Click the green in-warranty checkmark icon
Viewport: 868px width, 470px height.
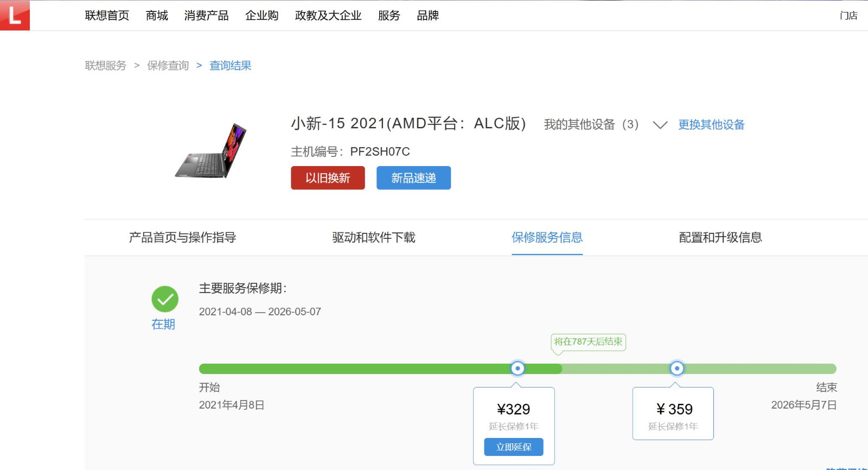click(x=165, y=299)
